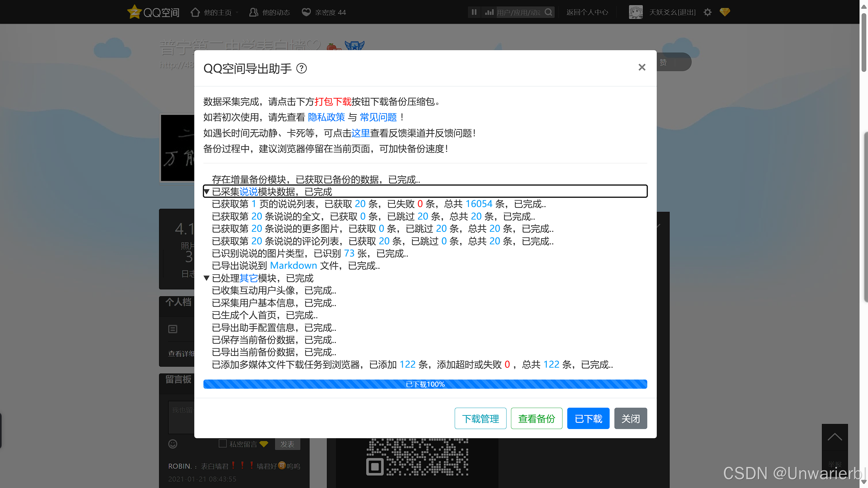Open the 隐私政策 link
The width and height of the screenshot is (868, 488).
[326, 117]
